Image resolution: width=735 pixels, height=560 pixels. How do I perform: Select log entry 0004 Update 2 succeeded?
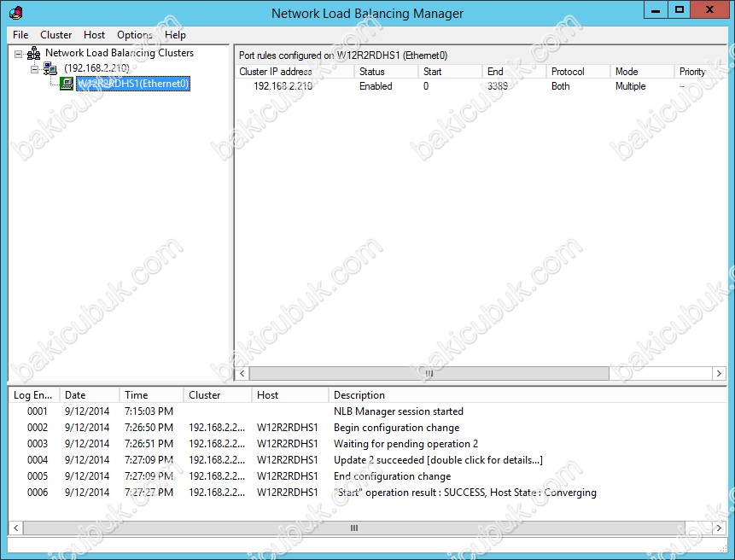tap(367, 460)
